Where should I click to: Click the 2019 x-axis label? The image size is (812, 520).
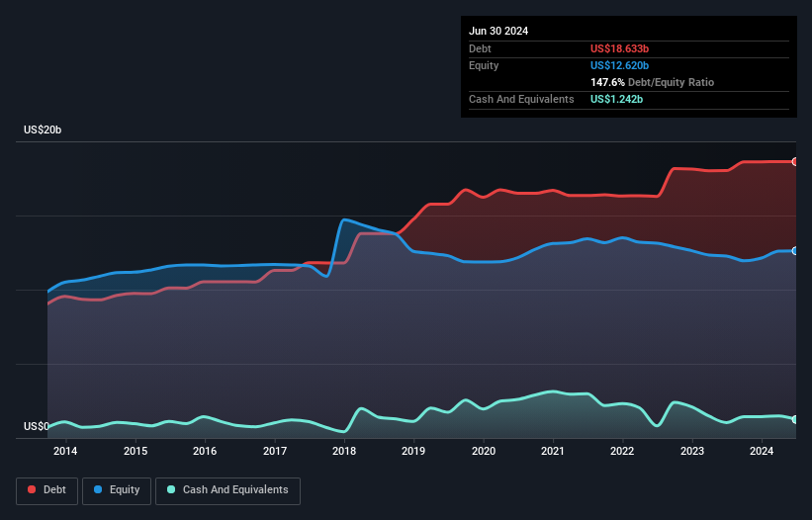[413, 451]
